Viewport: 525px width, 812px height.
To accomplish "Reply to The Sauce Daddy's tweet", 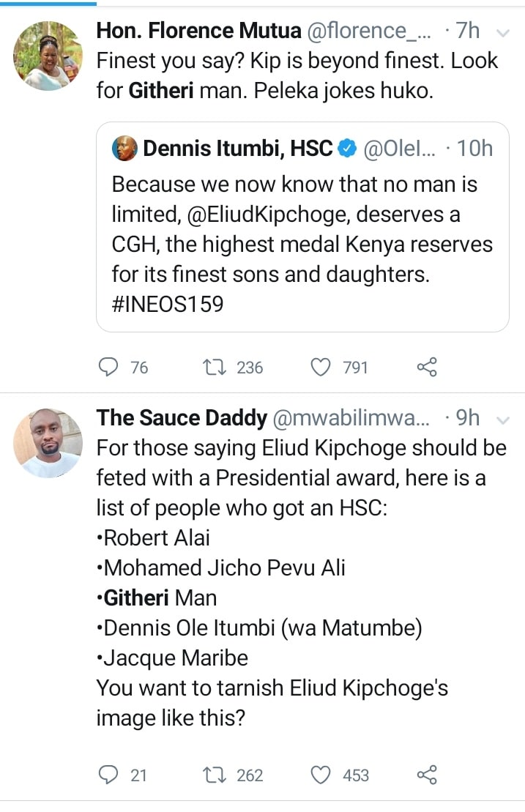I will point(108,775).
